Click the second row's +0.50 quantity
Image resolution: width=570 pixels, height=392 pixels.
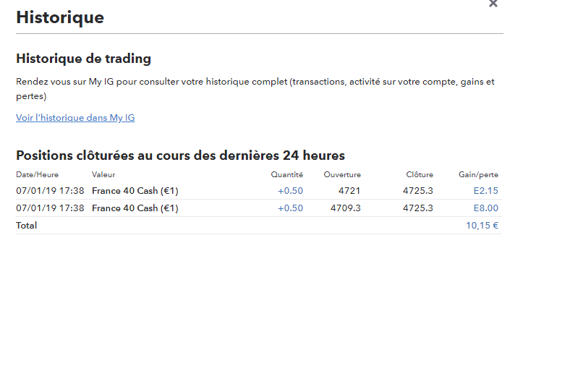tap(290, 208)
